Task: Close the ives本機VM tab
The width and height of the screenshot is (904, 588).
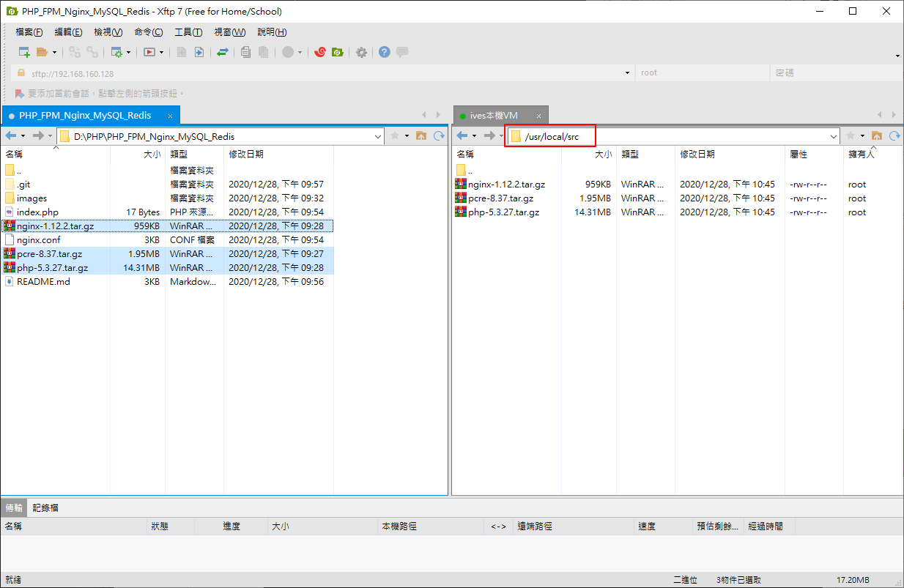Action: click(538, 116)
